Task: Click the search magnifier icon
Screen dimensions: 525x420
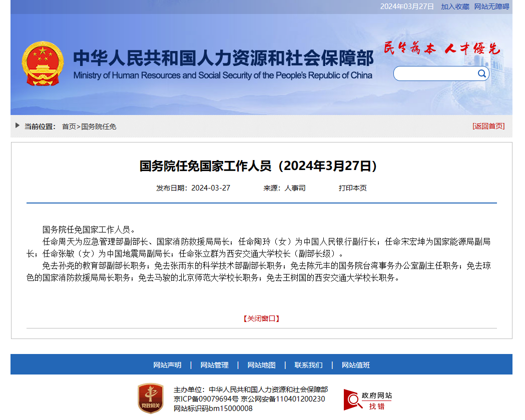Action: (x=481, y=74)
